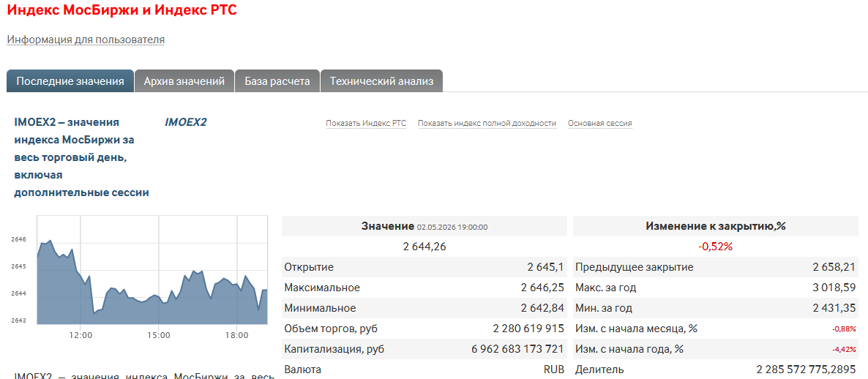Click the IMOEX2 chart description heading
Image resolution: width=868 pixels, height=379 pixels.
[x=81, y=157]
